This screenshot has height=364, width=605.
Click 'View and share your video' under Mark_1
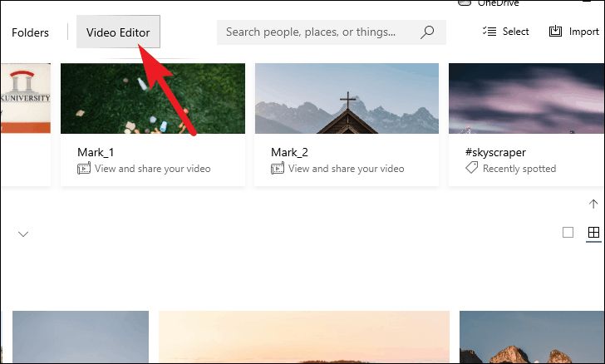tap(153, 169)
